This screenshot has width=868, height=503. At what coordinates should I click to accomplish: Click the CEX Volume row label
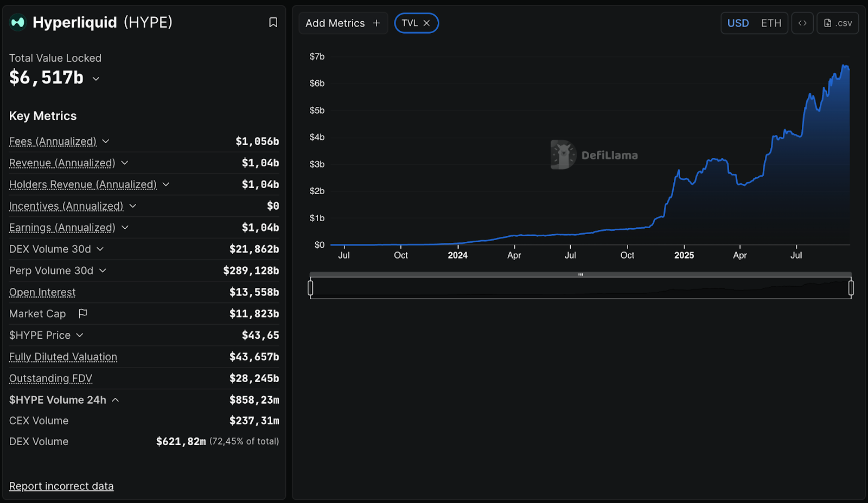coord(39,421)
